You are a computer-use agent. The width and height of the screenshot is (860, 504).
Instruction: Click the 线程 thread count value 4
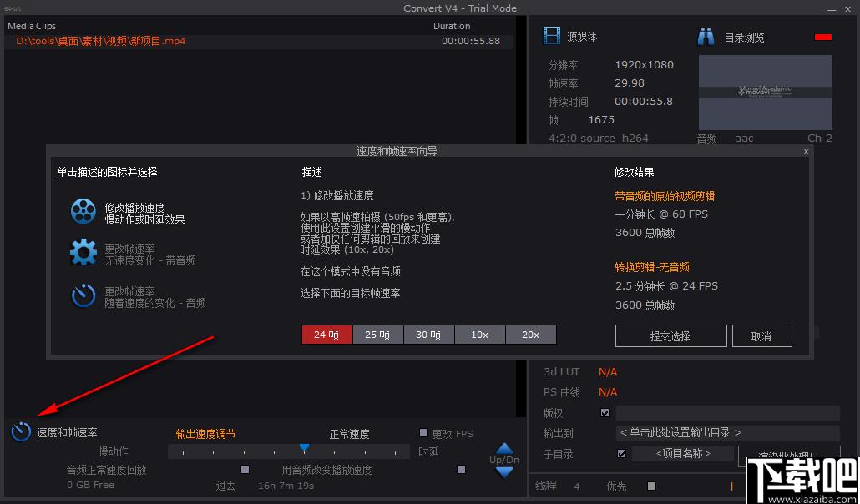(576, 486)
